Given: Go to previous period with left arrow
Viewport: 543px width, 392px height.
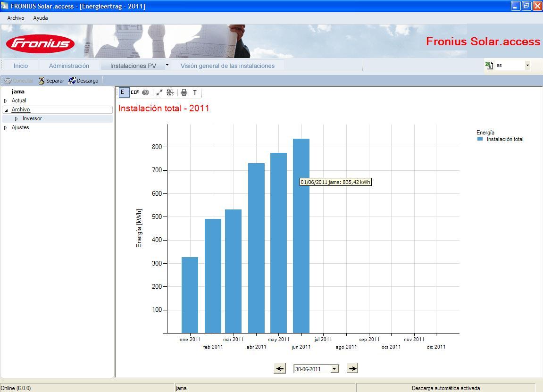Looking at the screenshot, I should pos(280,368).
